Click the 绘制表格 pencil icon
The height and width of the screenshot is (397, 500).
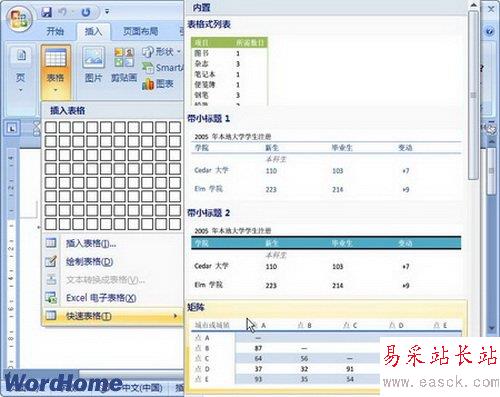click(51, 261)
